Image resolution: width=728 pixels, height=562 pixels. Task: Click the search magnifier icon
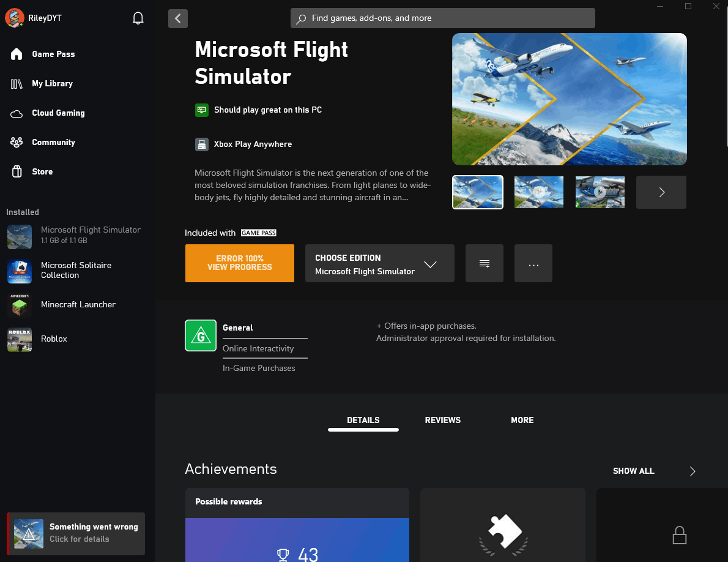point(302,18)
